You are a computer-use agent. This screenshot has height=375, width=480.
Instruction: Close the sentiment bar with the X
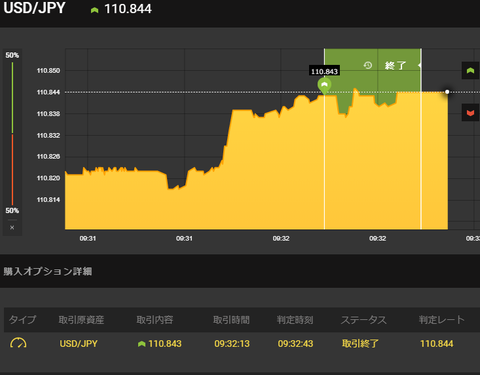coord(12,228)
